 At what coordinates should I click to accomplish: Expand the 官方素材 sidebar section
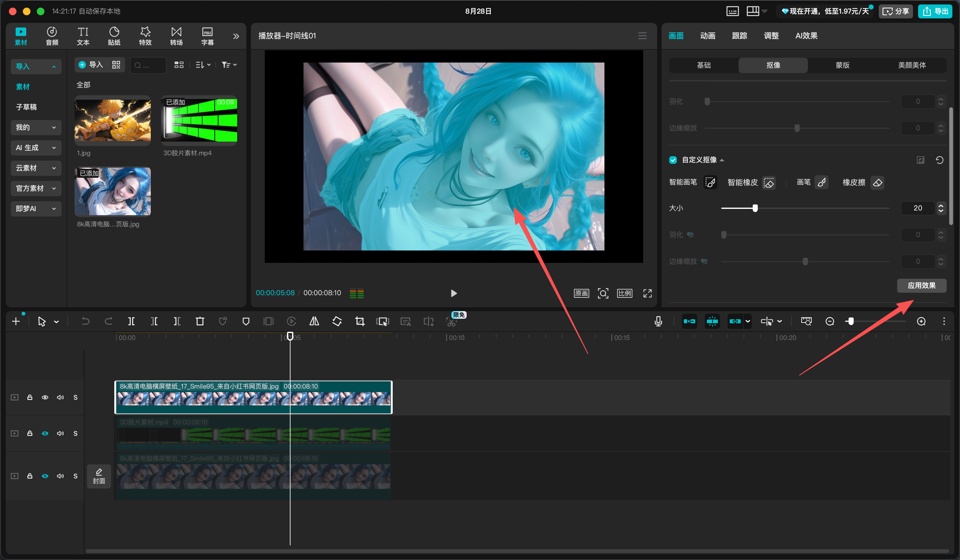click(x=36, y=188)
